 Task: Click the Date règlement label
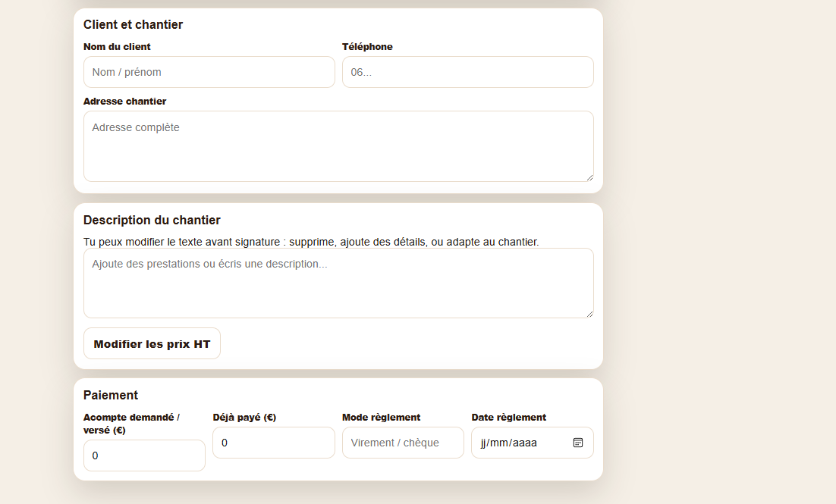coord(508,417)
